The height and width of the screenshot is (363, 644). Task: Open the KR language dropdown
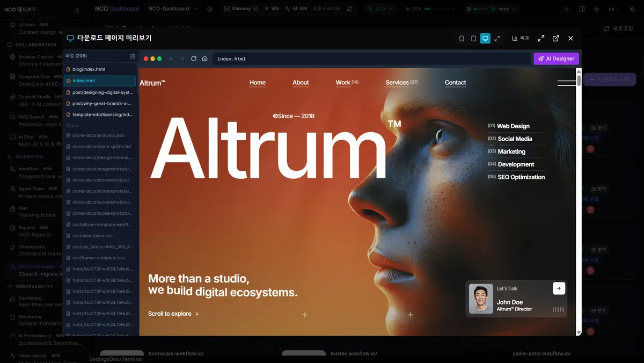614,9
